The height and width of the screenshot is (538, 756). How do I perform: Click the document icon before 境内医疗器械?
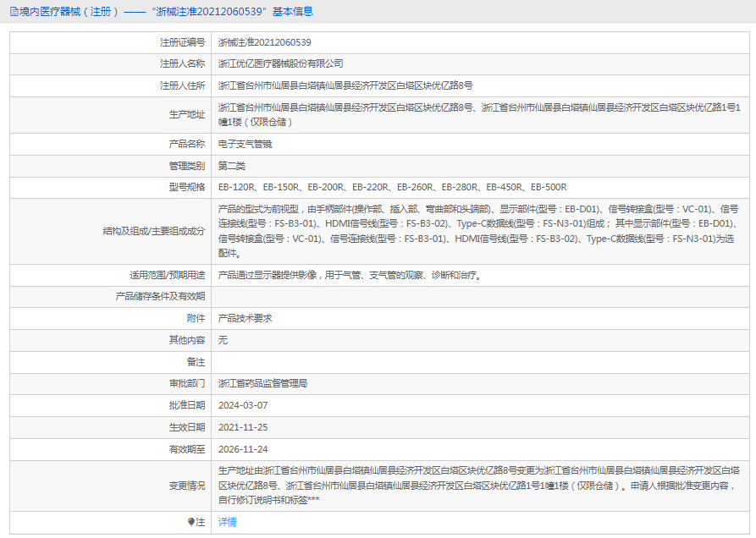14,12
